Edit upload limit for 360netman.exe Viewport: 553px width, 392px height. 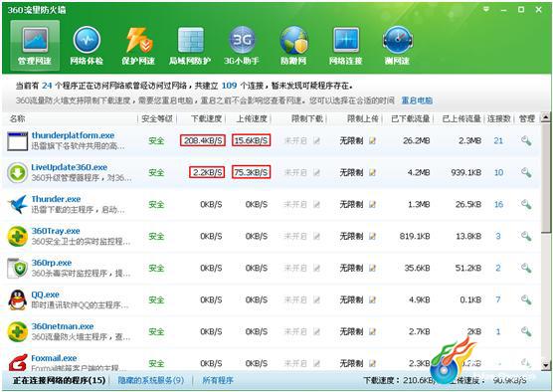(x=372, y=331)
